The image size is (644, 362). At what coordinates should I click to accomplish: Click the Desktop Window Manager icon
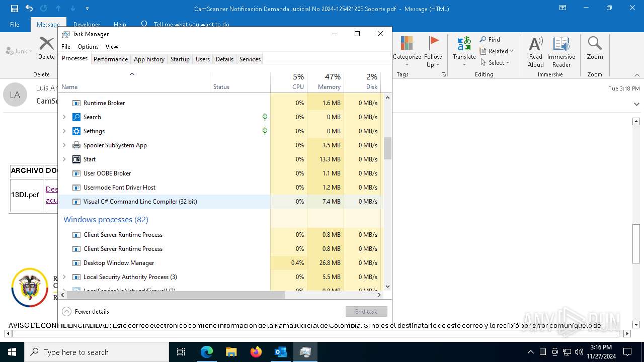coord(76,263)
